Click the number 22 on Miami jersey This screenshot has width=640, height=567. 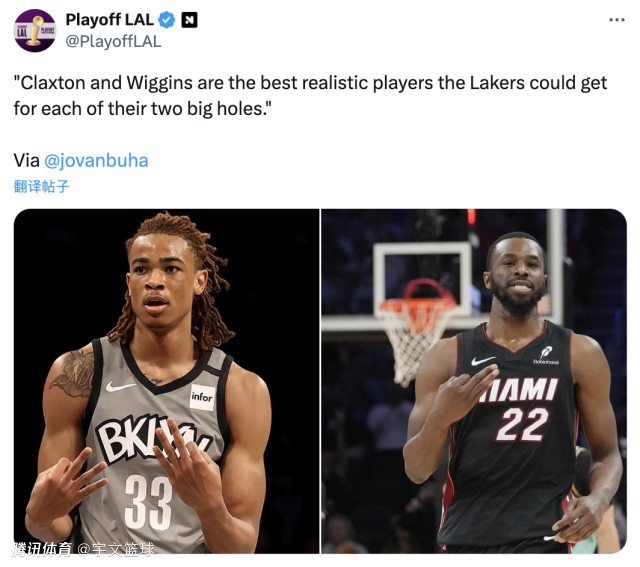click(x=522, y=425)
